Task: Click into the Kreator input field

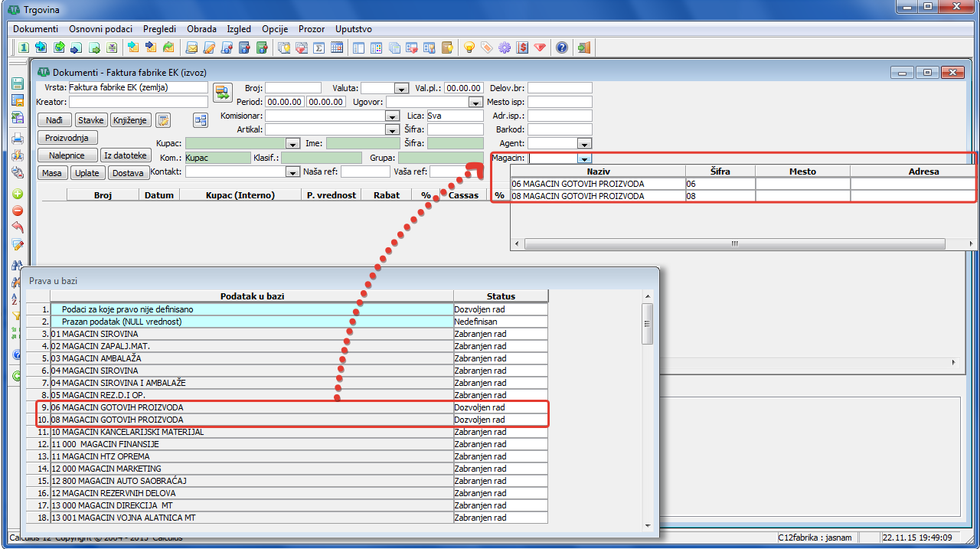Action: [x=139, y=102]
